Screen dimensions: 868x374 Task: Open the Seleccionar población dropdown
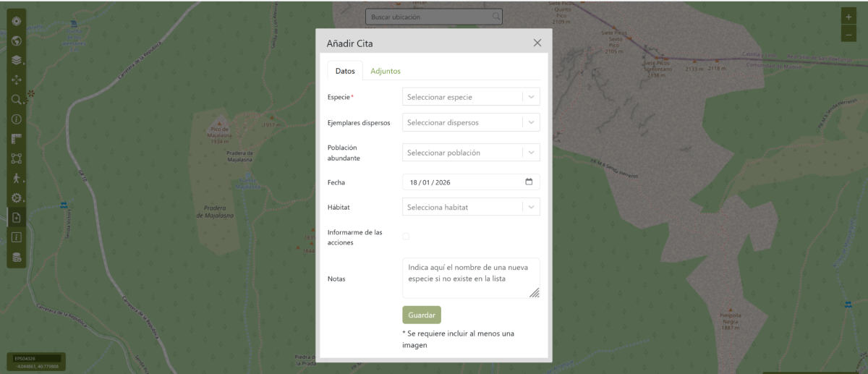471,153
